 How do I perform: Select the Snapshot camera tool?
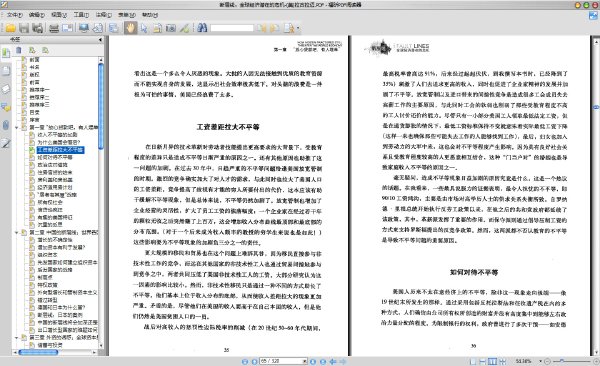coord(171,28)
